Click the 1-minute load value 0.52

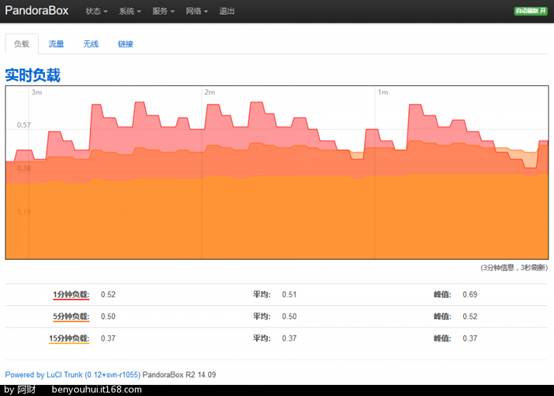(x=108, y=295)
